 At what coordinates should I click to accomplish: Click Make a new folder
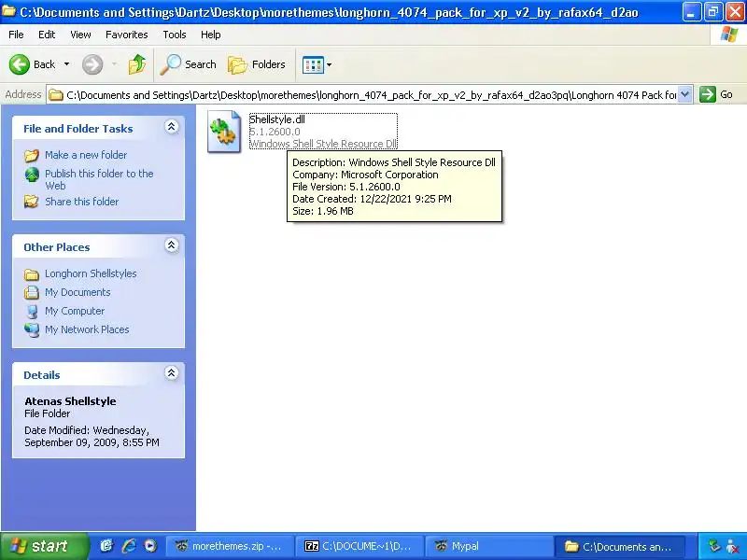pyautogui.click(x=86, y=155)
